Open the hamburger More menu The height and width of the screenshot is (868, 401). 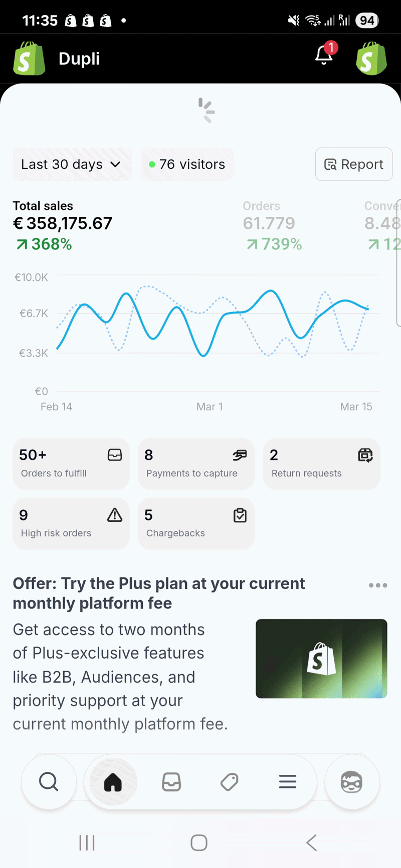[x=288, y=782]
